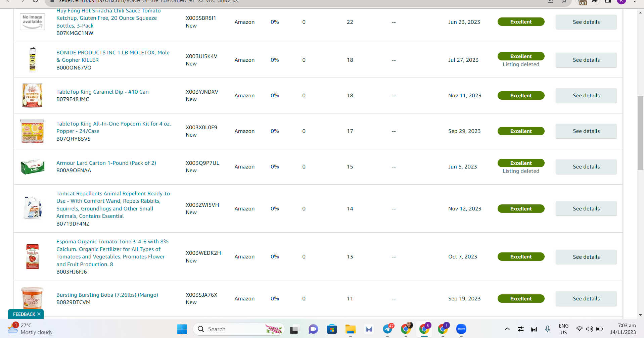Screen dimensions: 644x338
Task: Select ASIN text B079F48JMC
Action: [73, 99]
